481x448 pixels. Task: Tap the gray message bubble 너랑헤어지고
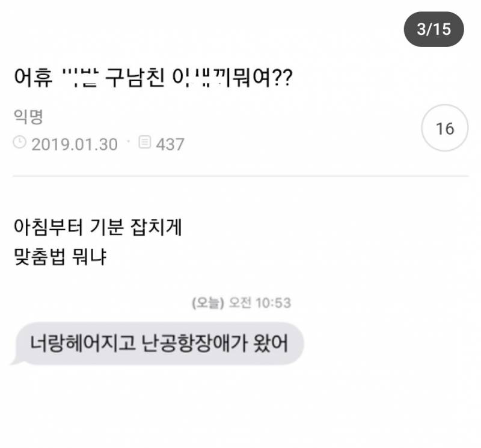pyautogui.click(x=159, y=343)
